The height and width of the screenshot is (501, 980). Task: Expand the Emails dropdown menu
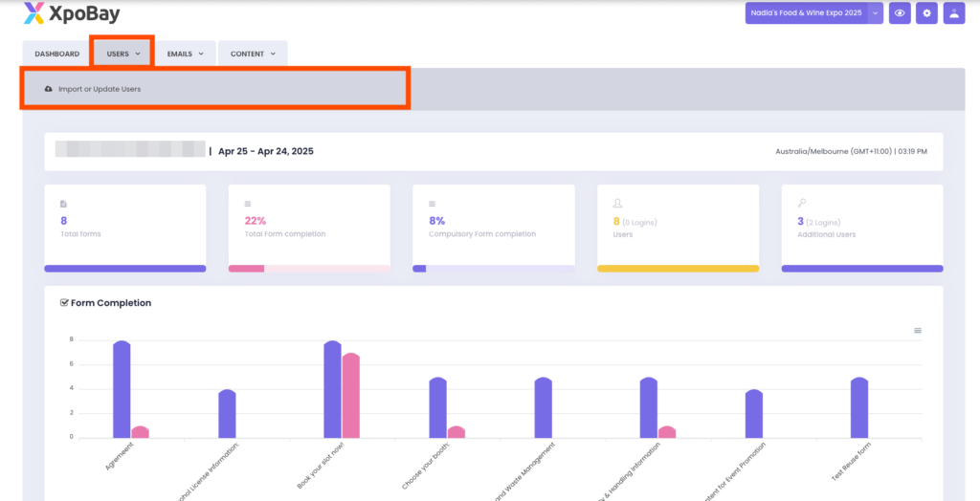pyautogui.click(x=186, y=54)
